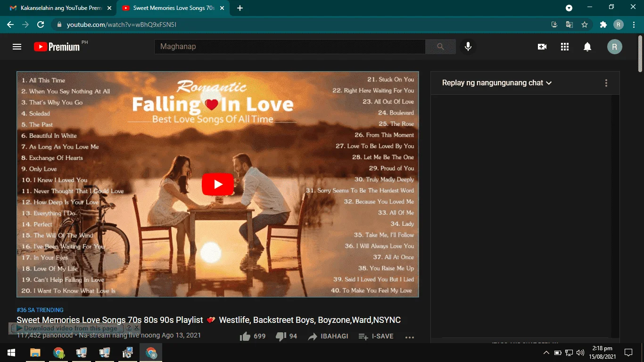The image size is (644, 362).
Task: Click the video title text
Action: click(209, 320)
